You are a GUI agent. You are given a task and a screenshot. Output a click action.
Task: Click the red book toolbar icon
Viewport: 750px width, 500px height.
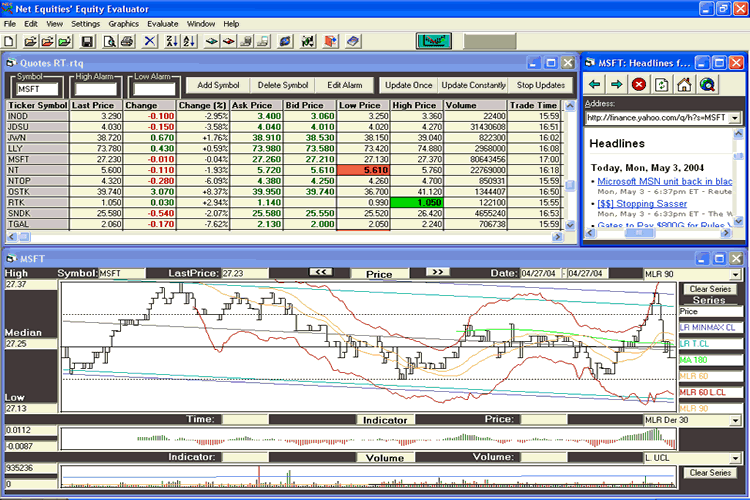coord(229,42)
